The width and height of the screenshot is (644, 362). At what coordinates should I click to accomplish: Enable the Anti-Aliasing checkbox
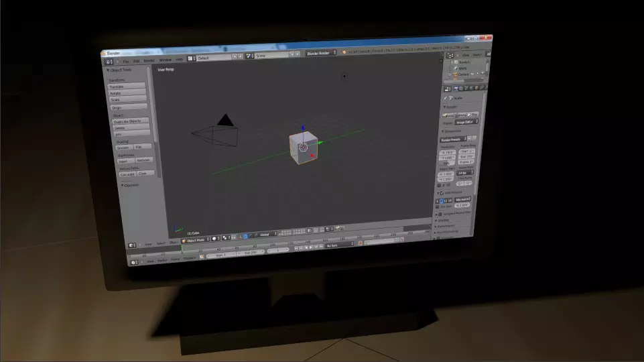[x=442, y=192]
